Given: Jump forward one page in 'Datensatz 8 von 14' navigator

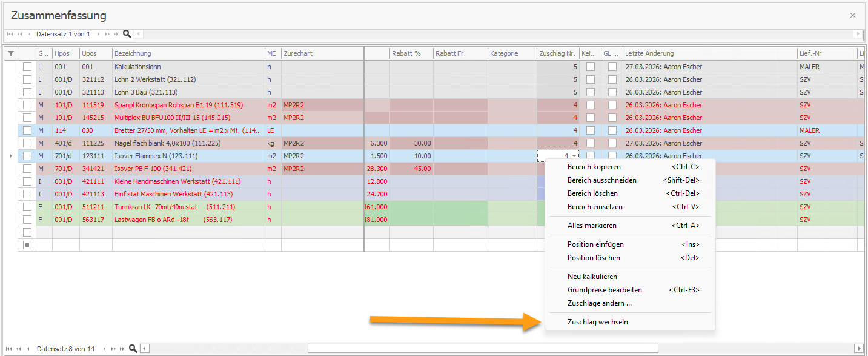Looking at the screenshot, I should coord(114,349).
